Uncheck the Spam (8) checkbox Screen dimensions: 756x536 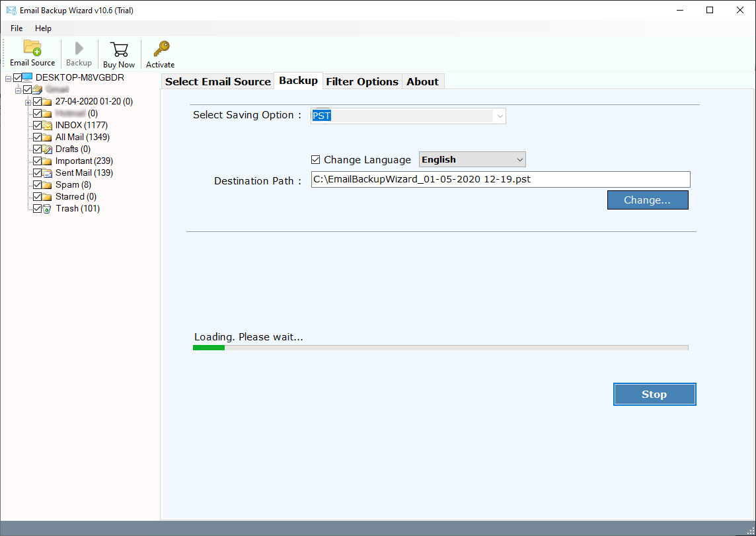[37, 185]
